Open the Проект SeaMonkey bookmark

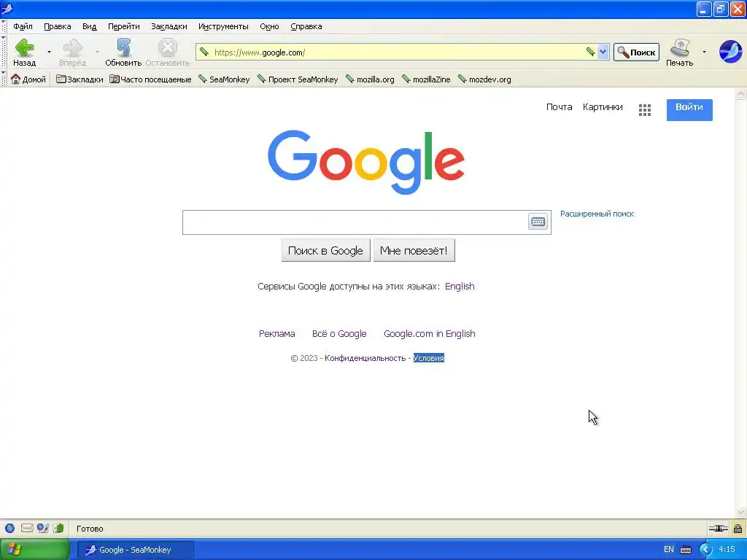(298, 79)
